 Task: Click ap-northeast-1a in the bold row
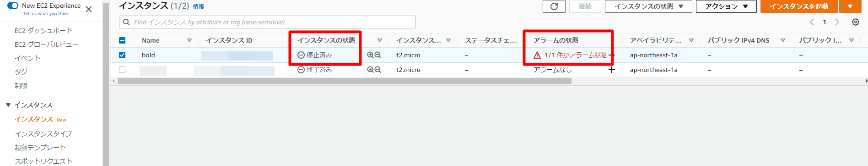pyautogui.click(x=653, y=55)
